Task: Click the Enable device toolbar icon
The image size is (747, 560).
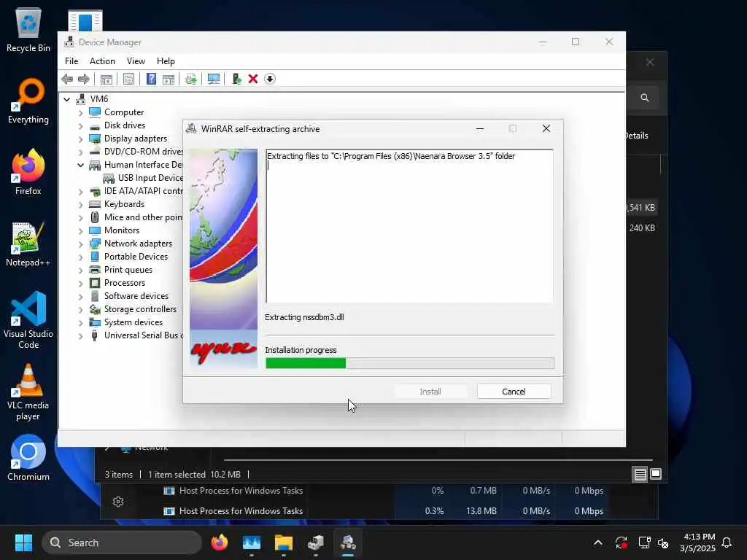Action: coord(236,79)
